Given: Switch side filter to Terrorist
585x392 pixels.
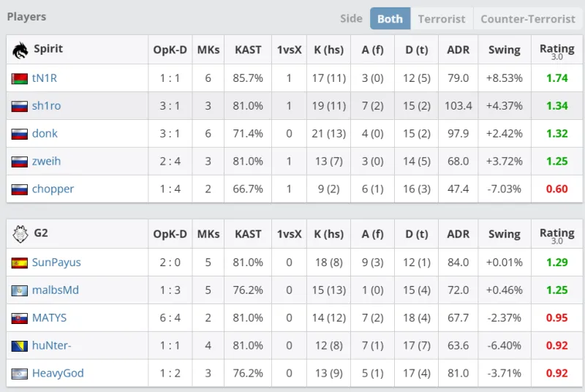Looking at the screenshot, I should (442, 19).
